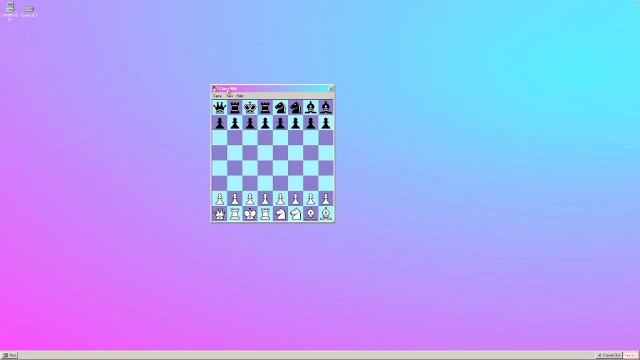
Task: Select the white pawn in front of the king
Action: pos(250,199)
